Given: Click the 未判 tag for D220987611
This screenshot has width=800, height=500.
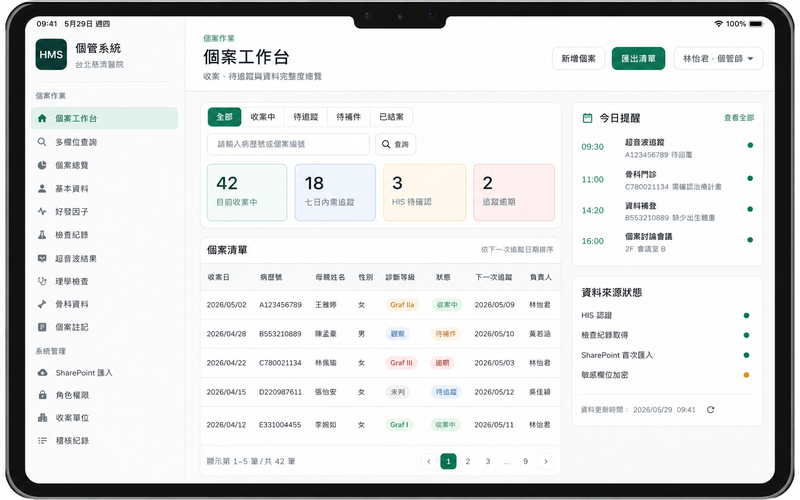Looking at the screenshot, I should (x=397, y=392).
